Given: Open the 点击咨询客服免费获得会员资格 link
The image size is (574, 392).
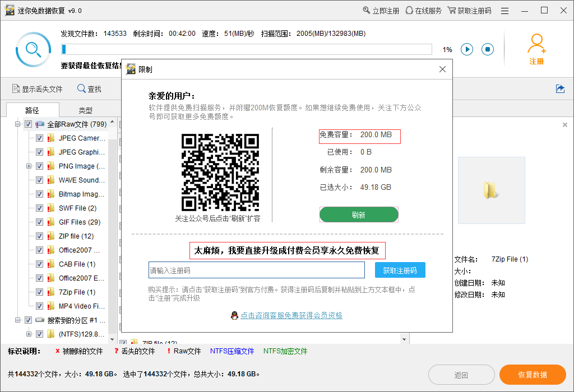Looking at the screenshot, I should tap(291, 316).
